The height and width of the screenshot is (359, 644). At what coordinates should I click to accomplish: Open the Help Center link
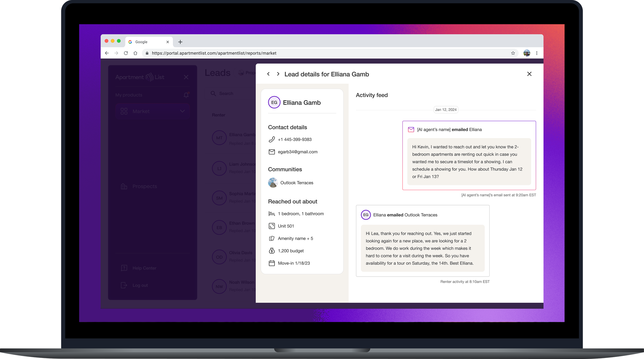click(x=144, y=268)
